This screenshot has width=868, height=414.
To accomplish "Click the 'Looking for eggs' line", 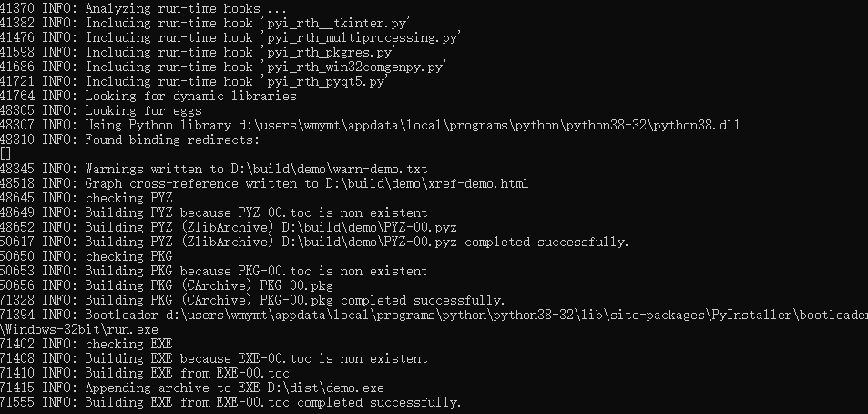I will tap(101, 110).
